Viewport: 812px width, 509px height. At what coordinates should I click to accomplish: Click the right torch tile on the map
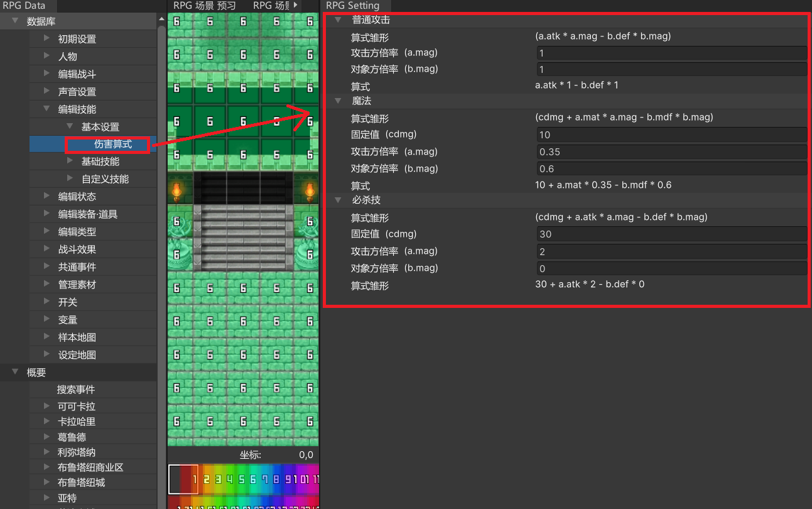tap(310, 188)
